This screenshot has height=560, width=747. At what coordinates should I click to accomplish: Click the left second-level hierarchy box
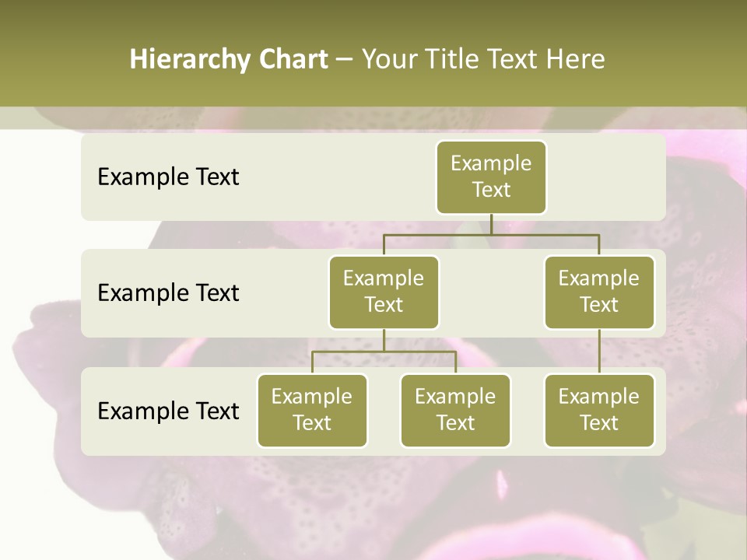(x=384, y=292)
